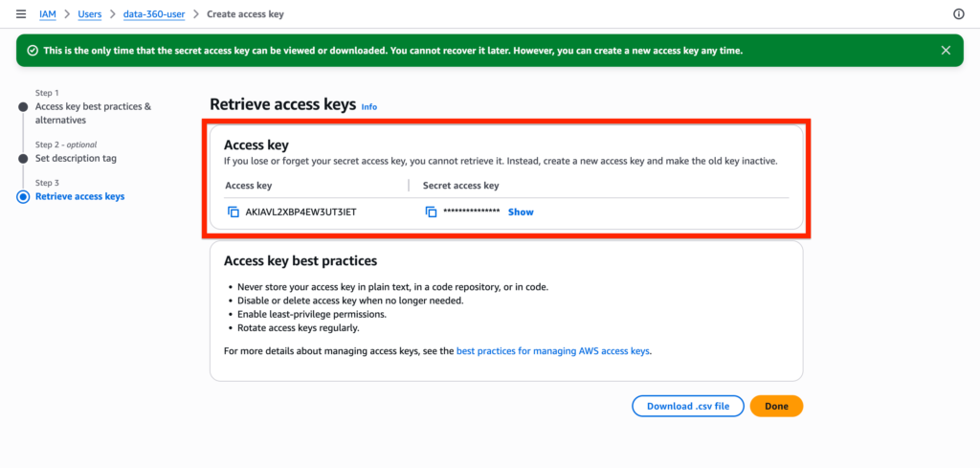Go to the IAM breadcrumb

pyautogui.click(x=47, y=14)
